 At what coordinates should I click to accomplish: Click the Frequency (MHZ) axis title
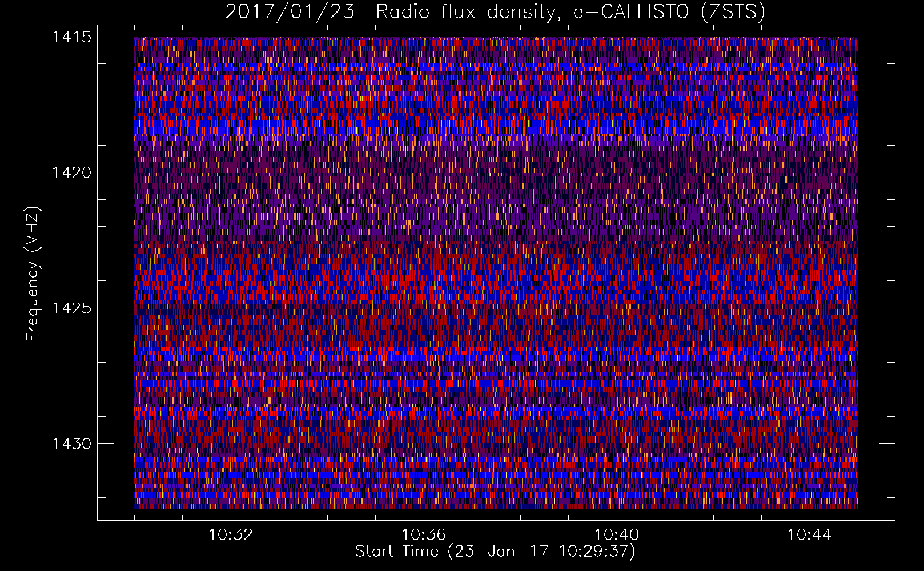pos(33,274)
